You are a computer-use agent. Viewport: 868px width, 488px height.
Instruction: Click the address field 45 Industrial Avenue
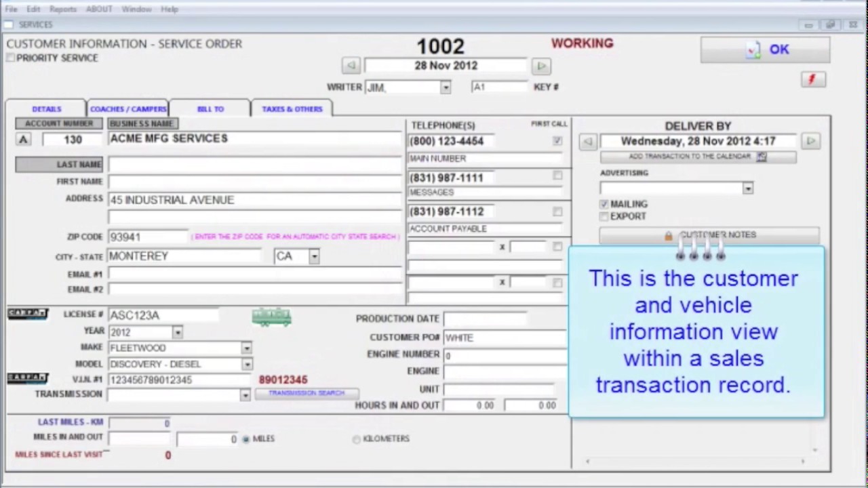(255, 200)
